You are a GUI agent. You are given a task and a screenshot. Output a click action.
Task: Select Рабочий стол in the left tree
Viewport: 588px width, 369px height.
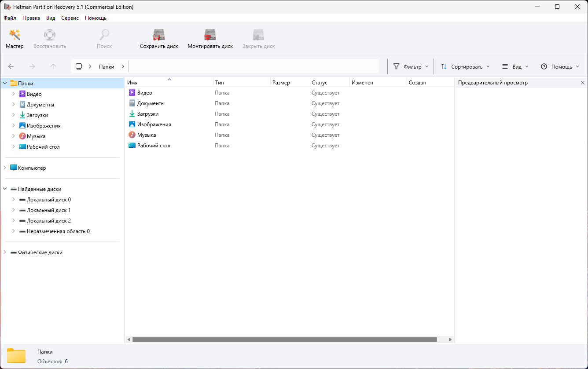(43, 147)
